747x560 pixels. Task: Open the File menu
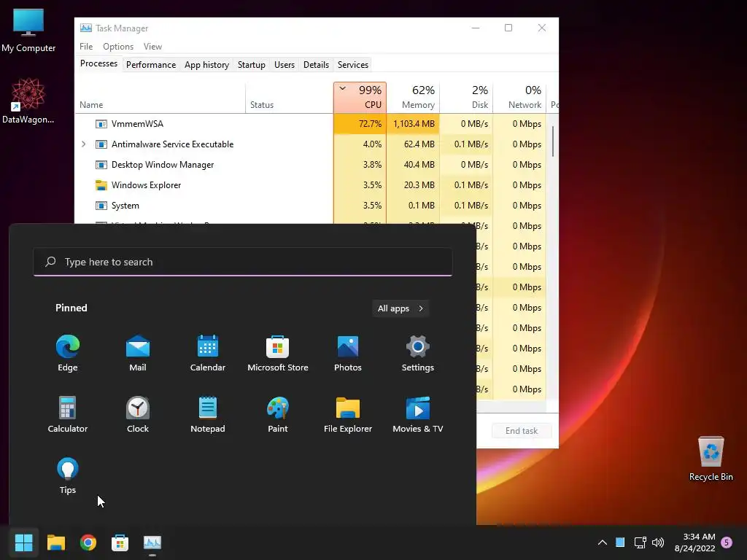click(86, 47)
